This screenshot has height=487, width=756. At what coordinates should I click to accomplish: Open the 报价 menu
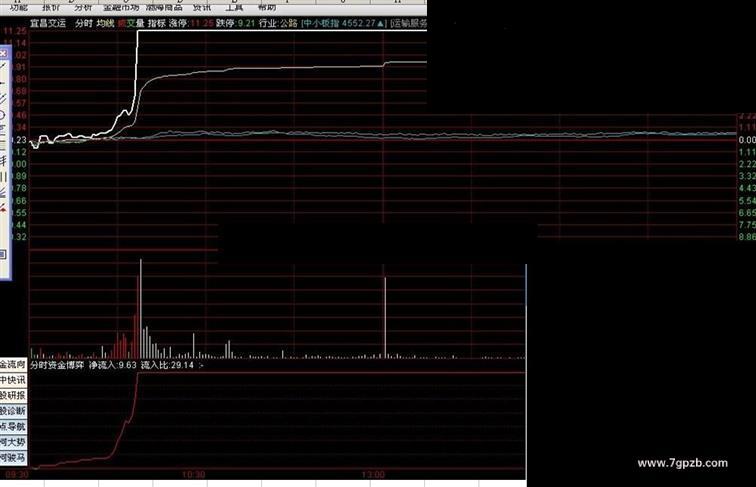tap(52, 7)
